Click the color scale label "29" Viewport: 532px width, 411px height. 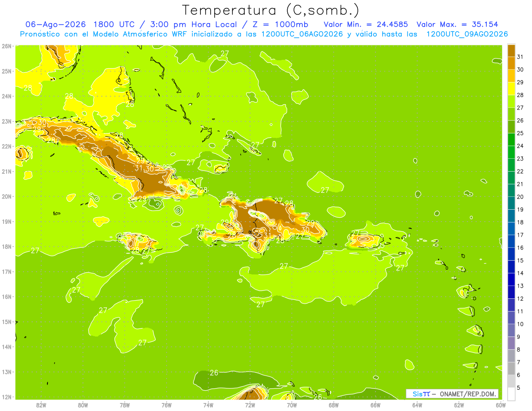520,82
